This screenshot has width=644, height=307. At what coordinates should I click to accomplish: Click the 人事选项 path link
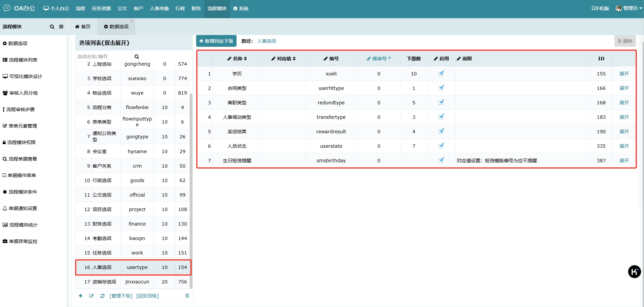(267, 41)
